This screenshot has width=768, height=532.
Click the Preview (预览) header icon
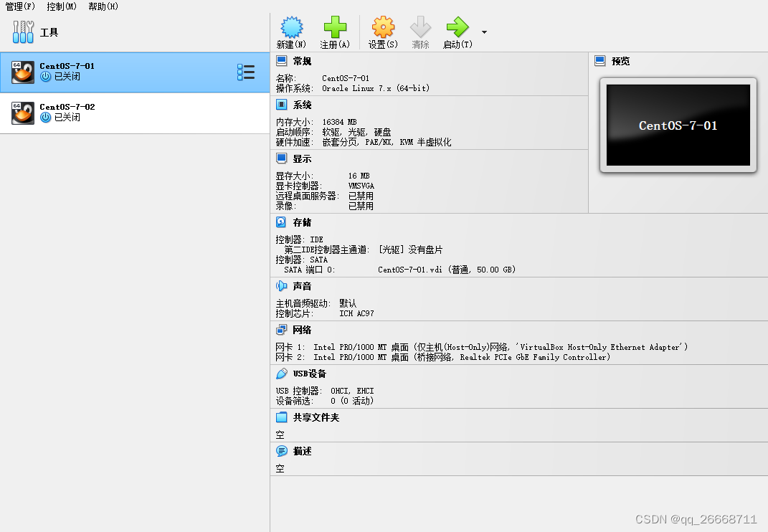click(x=600, y=61)
